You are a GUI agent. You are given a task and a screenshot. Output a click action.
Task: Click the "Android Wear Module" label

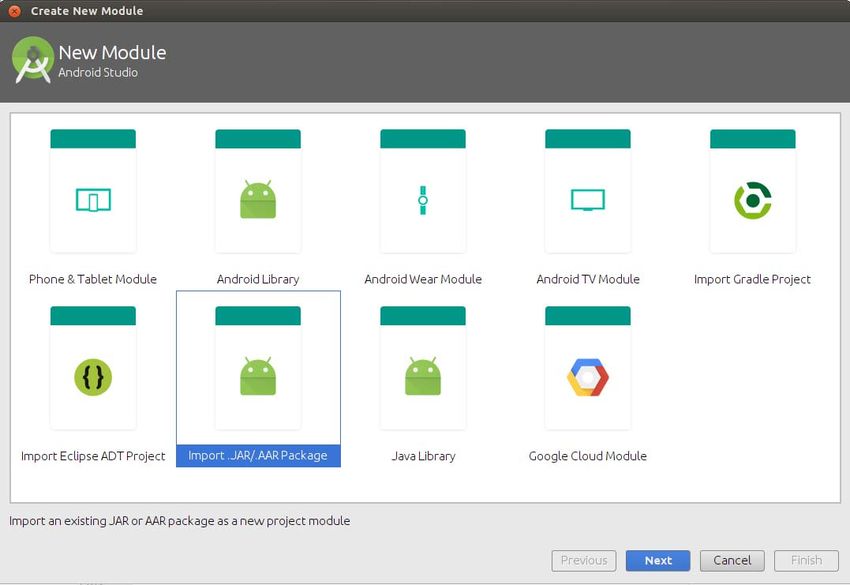pos(423,279)
